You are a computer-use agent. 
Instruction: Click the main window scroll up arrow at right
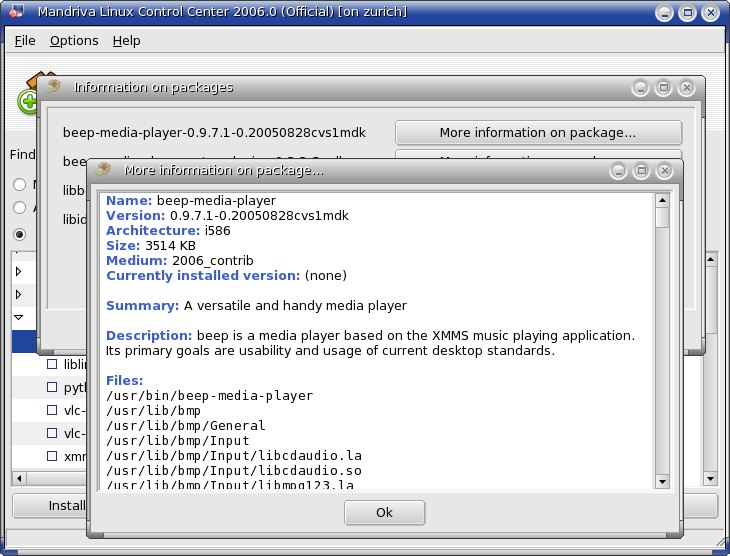[x=710, y=259]
